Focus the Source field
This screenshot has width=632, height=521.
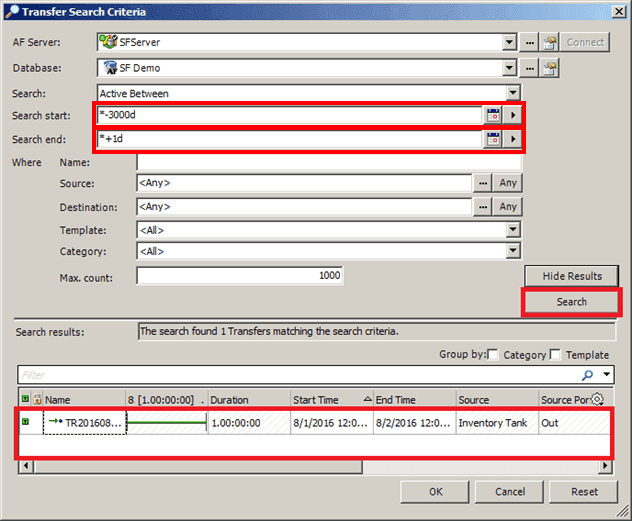coord(304,183)
